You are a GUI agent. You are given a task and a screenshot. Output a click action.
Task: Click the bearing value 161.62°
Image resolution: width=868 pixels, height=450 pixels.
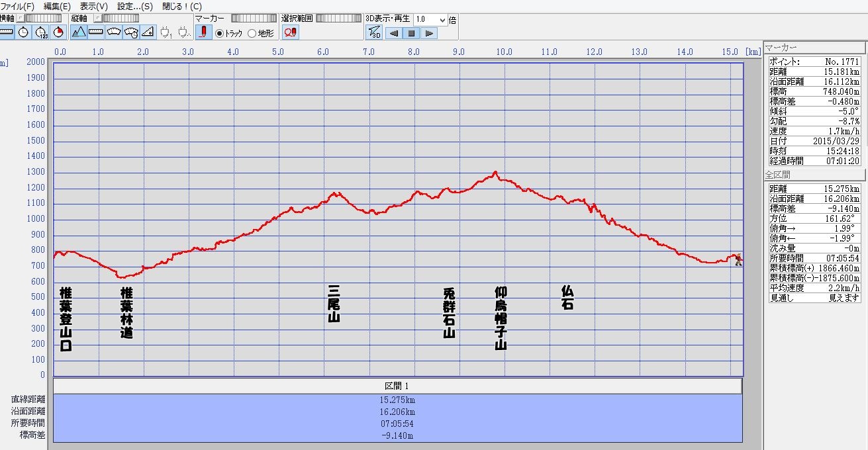pos(840,218)
